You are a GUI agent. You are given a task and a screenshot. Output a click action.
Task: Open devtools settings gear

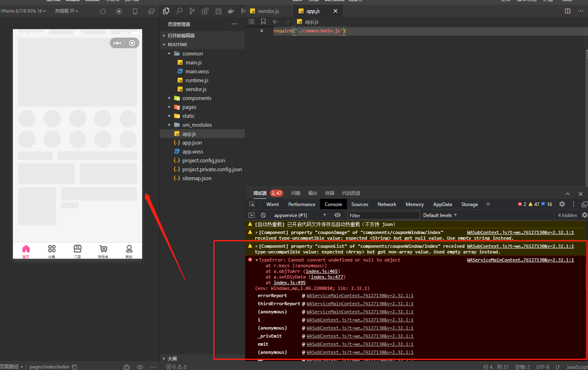(562, 204)
